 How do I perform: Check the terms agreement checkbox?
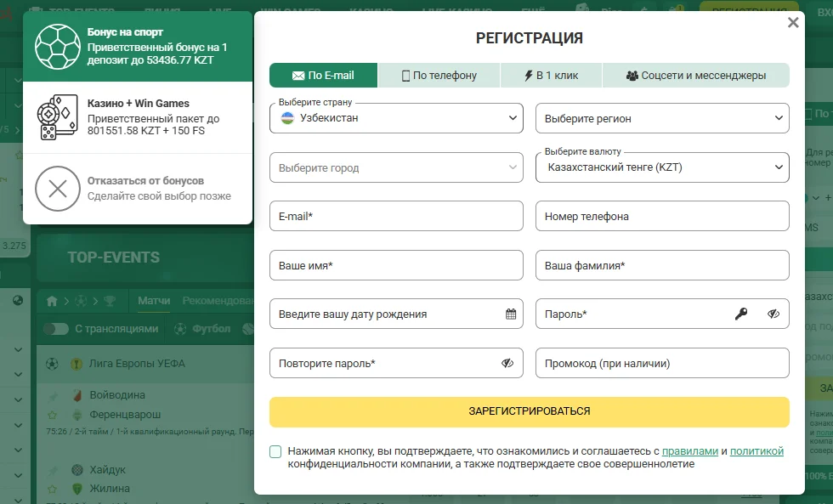pos(275,451)
